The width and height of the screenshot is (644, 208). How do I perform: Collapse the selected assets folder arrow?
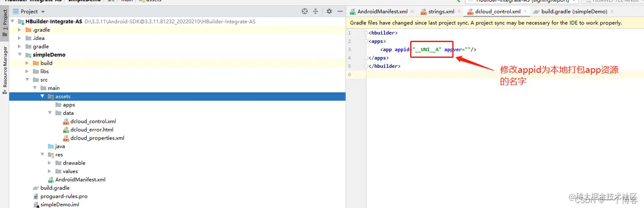pos(42,97)
